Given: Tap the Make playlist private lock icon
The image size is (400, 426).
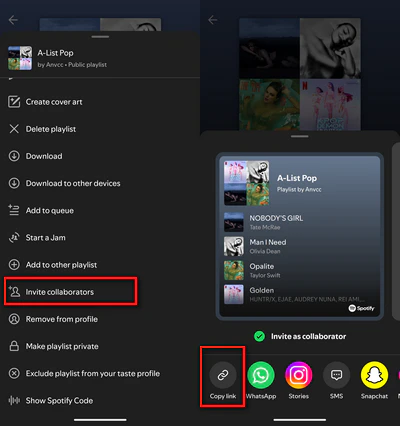Looking at the screenshot, I should coord(14,346).
